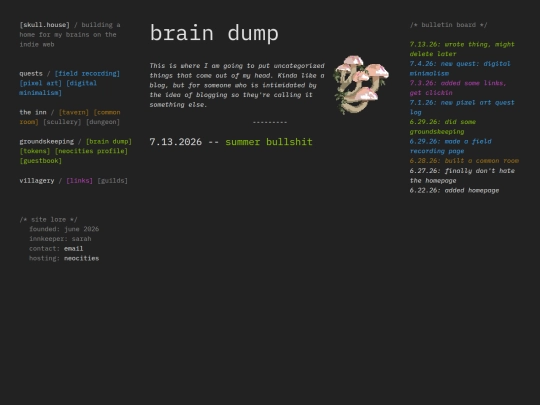Click the 6.22.26 added homepage text
Viewport: 540px width, 405px height.
point(454,190)
